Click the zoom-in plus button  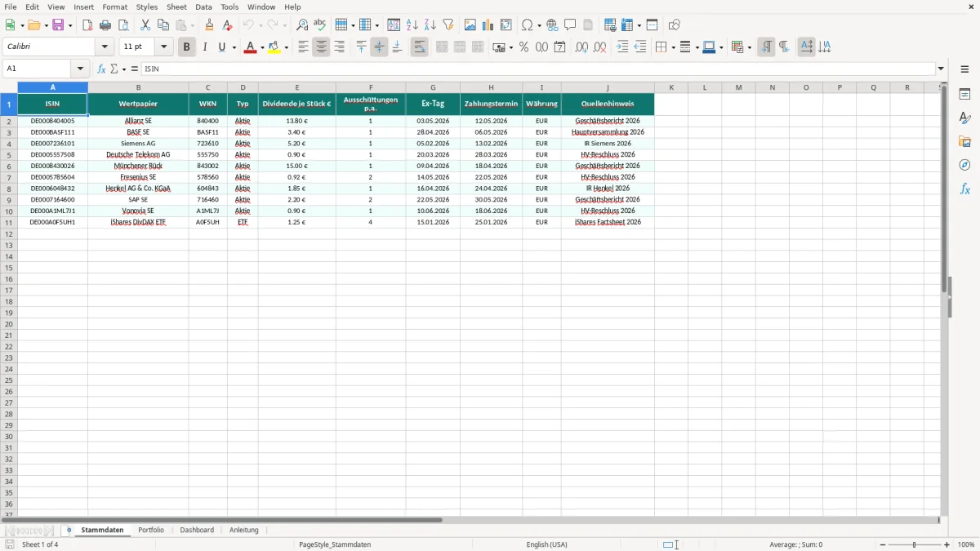click(x=947, y=544)
